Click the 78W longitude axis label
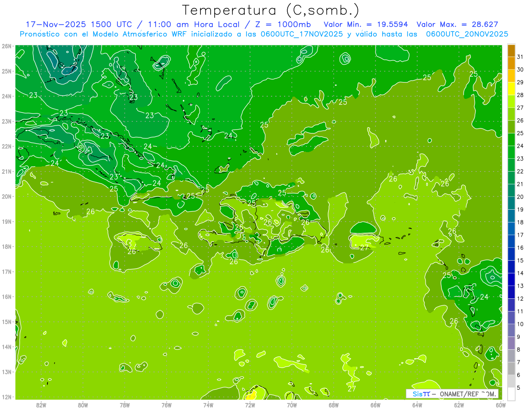Screen dimensions: 532x411 pyautogui.click(x=125, y=405)
